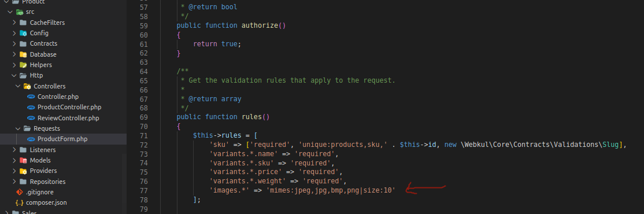Click the authorize function name
The image size is (644, 214).
[x=260, y=25]
